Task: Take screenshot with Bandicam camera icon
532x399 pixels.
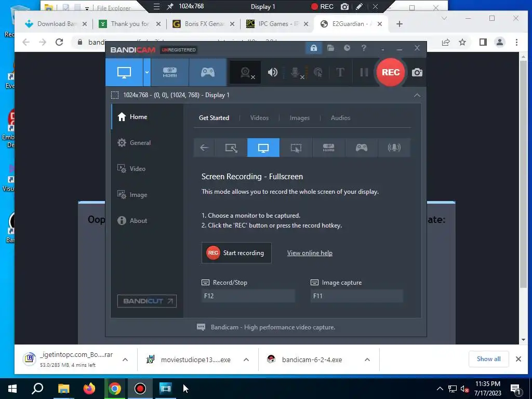Action: (417, 72)
